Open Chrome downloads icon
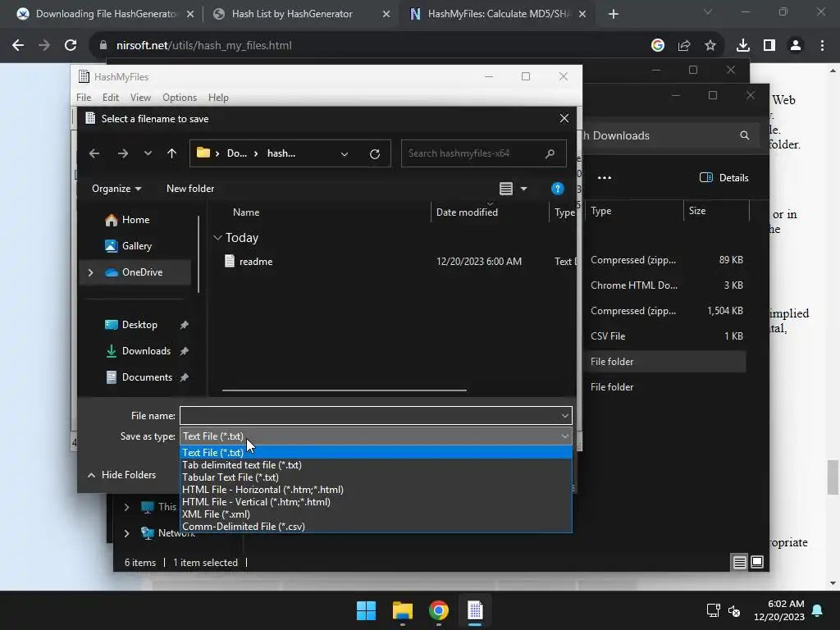This screenshot has width=840, height=630. click(743, 46)
